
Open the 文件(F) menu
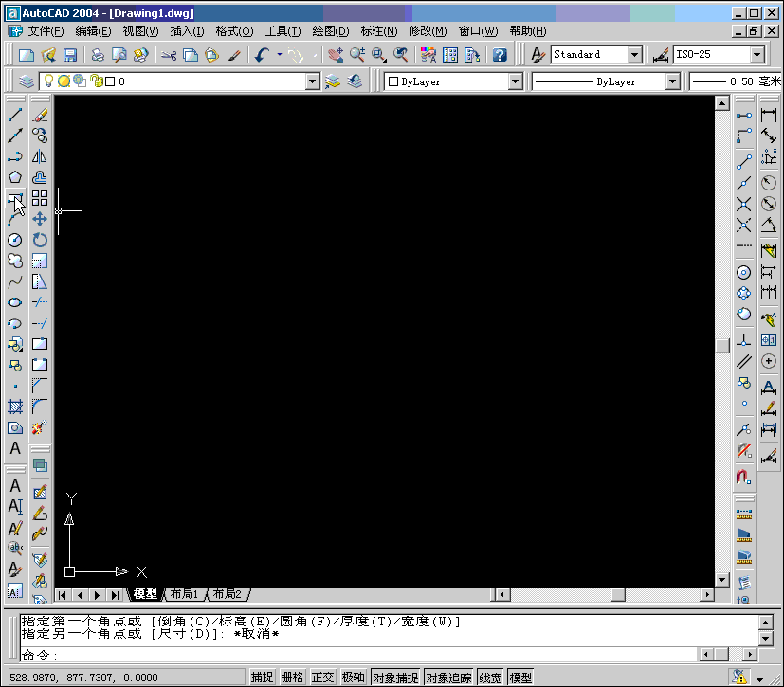(x=46, y=31)
